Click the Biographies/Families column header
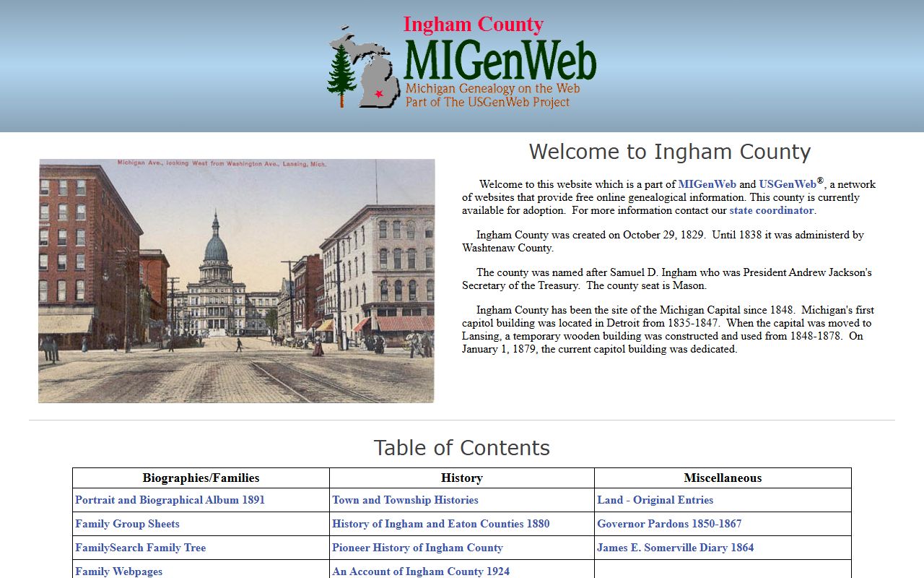The image size is (924, 578). (201, 478)
